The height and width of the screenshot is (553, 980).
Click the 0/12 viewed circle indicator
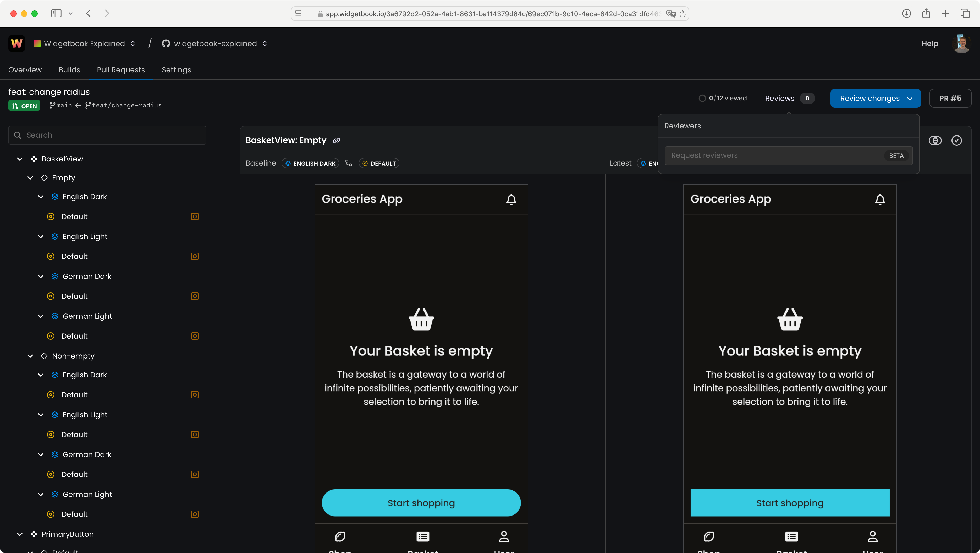point(702,98)
